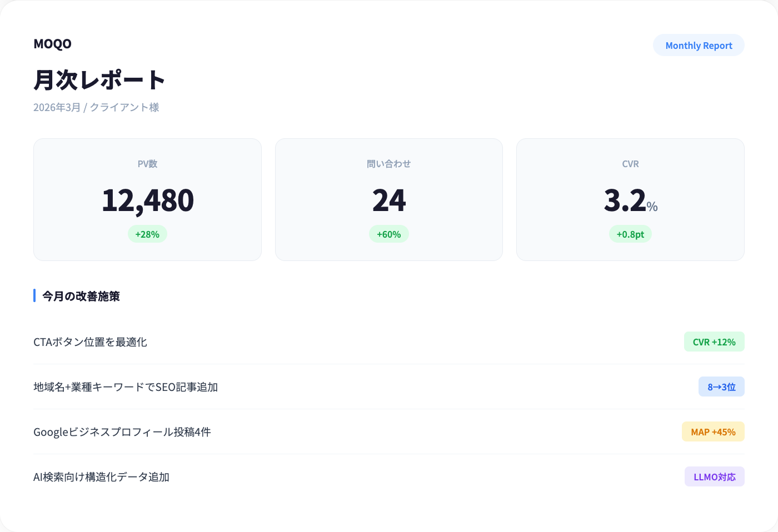Open the CTAボタン位置を最適化 item
The width and height of the screenshot is (778, 532).
point(91,342)
